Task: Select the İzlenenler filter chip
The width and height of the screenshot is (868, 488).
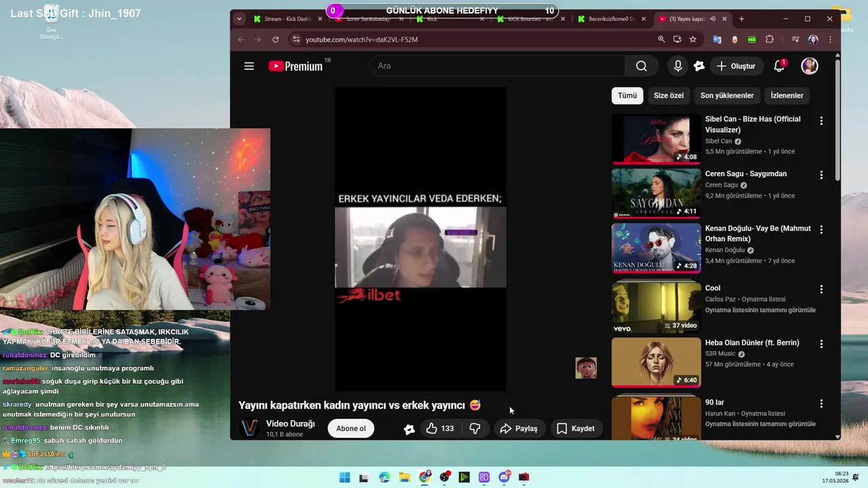Action: pos(787,96)
